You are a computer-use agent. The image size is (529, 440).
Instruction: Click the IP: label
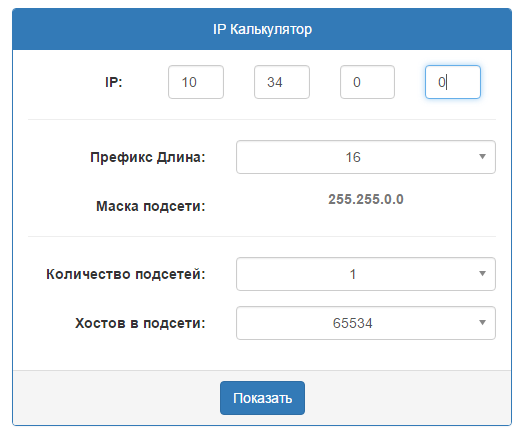click(114, 82)
